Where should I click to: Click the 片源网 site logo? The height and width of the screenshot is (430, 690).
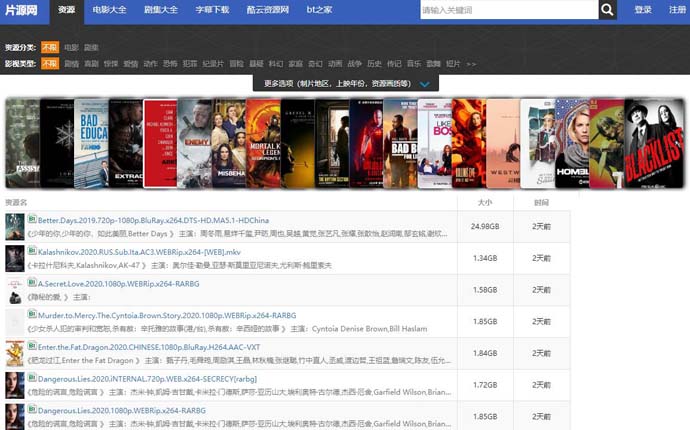21,10
